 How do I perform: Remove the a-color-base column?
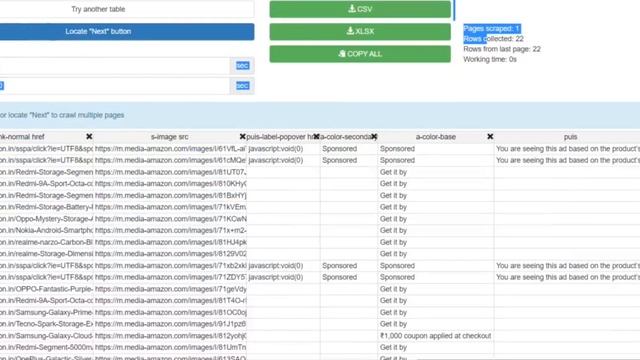click(490, 137)
